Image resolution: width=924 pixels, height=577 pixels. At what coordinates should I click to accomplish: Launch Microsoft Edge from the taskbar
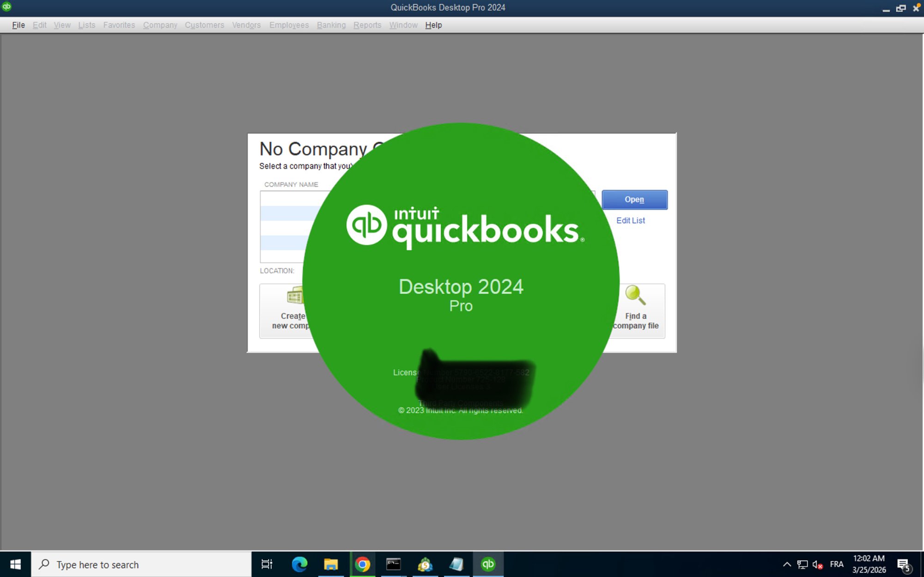pyautogui.click(x=299, y=564)
